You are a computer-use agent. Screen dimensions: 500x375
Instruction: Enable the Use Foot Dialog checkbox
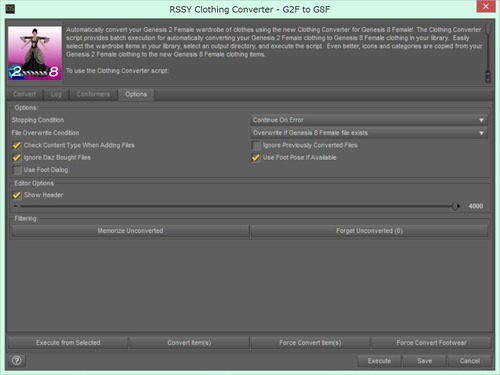[x=17, y=170]
